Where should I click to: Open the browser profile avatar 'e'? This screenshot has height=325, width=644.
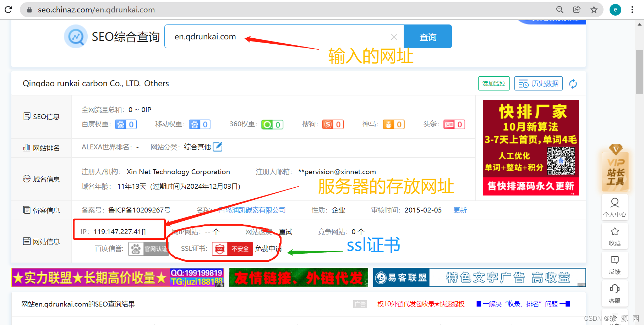pos(615,10)
